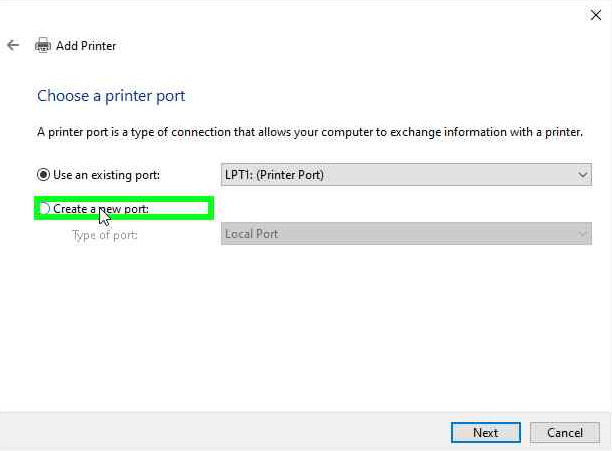Click the 'LPT1: (Printer Port)' text in the combo box
Screen dimensions: 612x451
coord(275,175)
